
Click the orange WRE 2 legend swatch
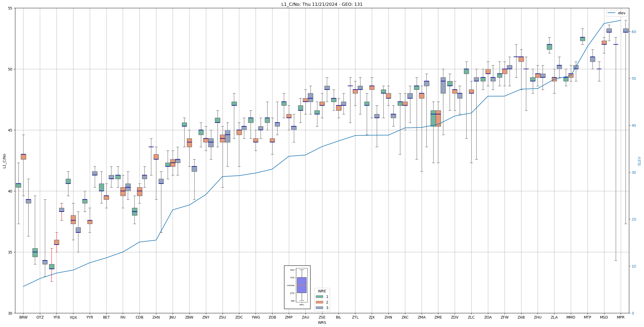(319, 302)
